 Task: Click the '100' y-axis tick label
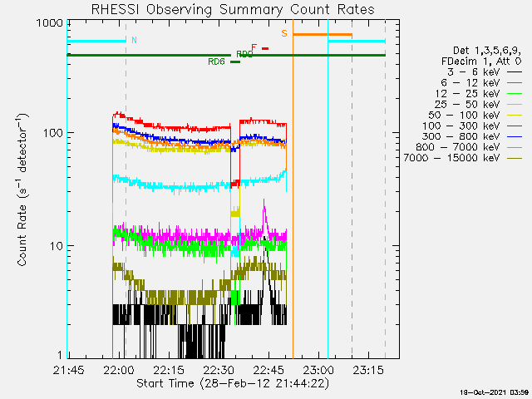53,133
